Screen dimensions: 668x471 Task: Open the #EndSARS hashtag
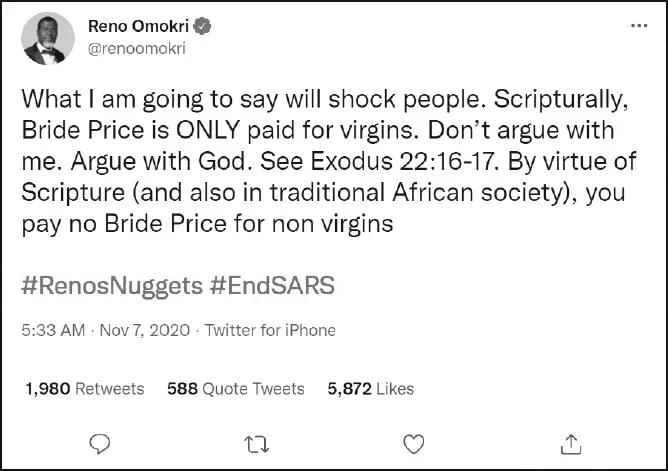pyautogui.click(x=272, y=285)
